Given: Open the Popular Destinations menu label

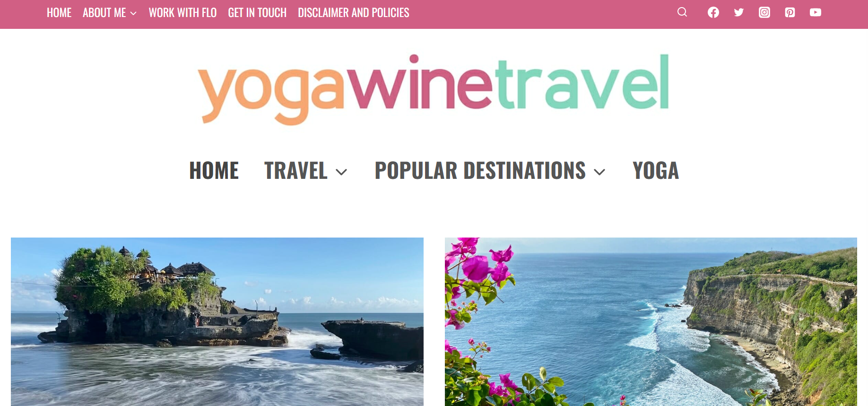Looking at the screenshot, I should point(480,170).
